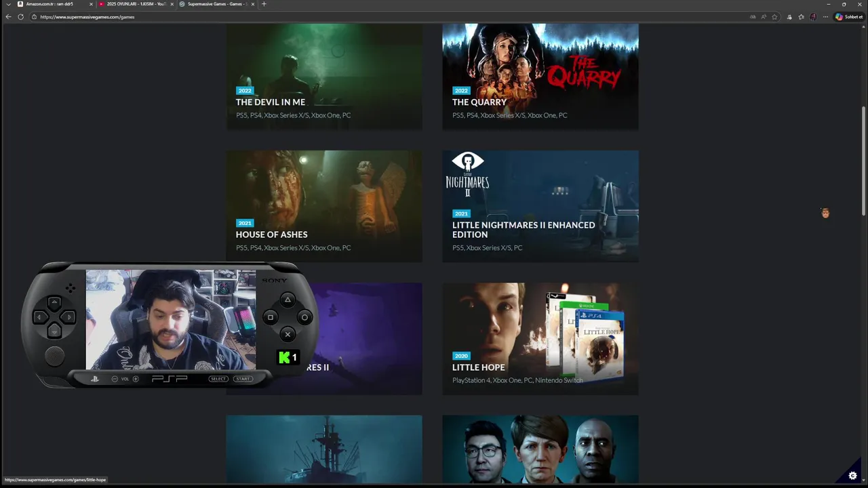Screen dimensions: 868x488
Task: Click THE QUARRY title text
Action: click(x=479, y=102)
